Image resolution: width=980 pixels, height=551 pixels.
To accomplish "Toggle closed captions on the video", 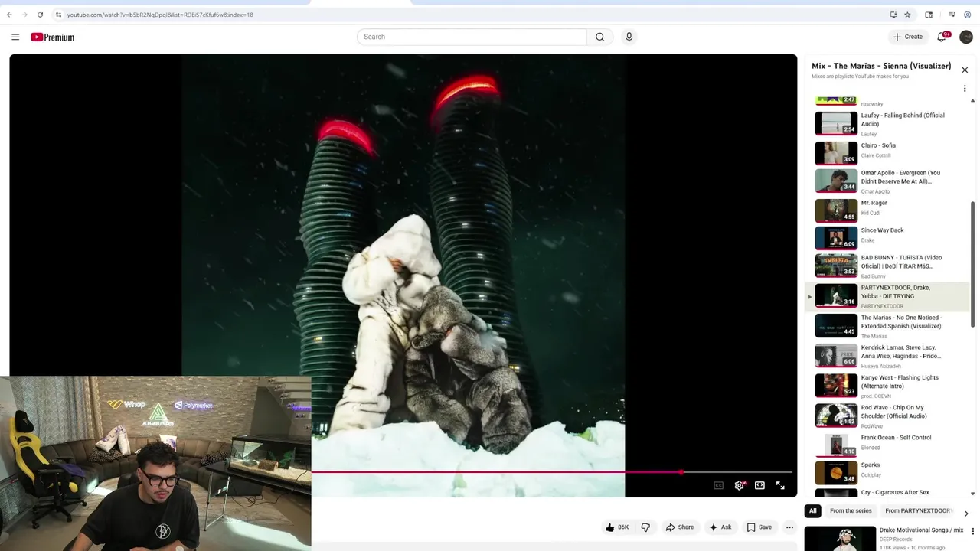I will (x=718, y=485).
